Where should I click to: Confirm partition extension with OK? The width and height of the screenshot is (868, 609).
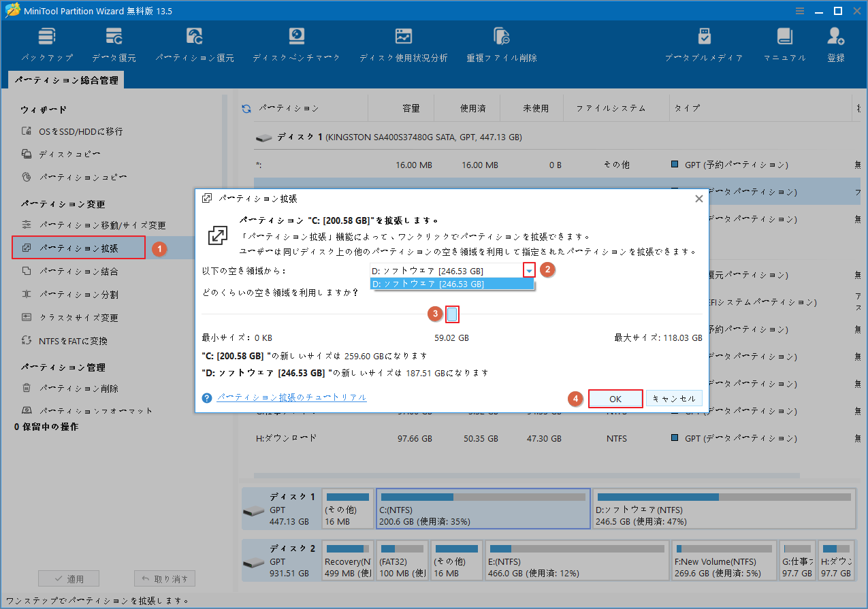(615, 399)
